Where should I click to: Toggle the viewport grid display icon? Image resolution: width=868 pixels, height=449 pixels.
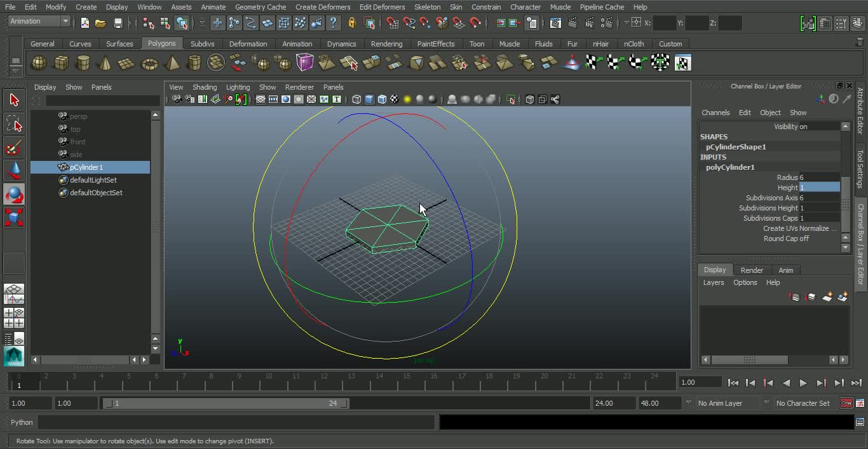pyautogui.click(x=261, y=99)
